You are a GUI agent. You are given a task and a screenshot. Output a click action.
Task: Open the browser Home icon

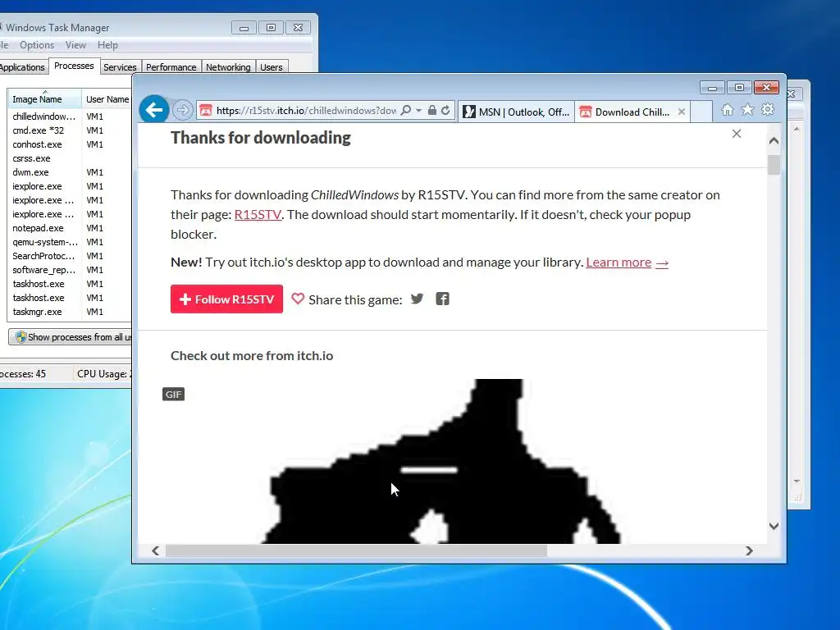click(x=727, y=110)
